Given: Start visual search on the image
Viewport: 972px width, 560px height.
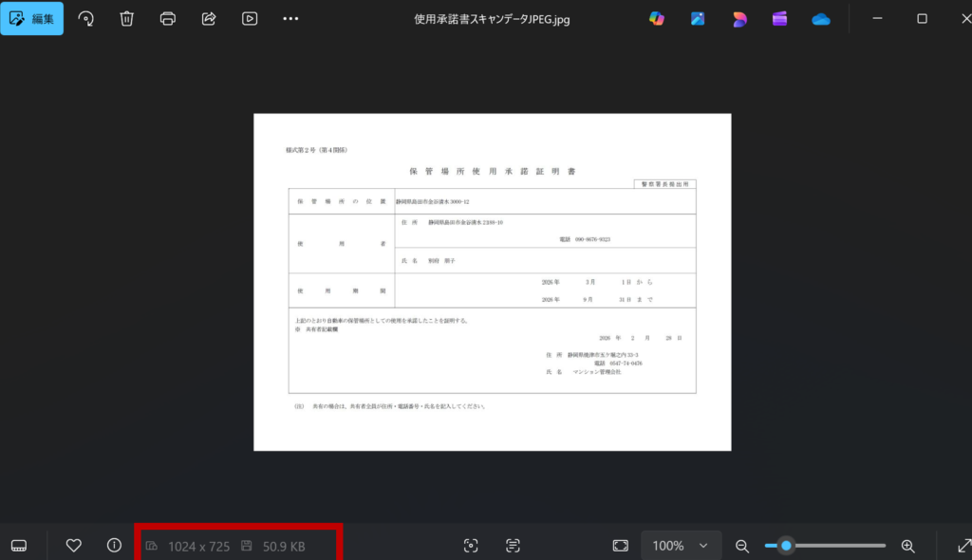Looking at the screenshot, I should click(471, 545).
